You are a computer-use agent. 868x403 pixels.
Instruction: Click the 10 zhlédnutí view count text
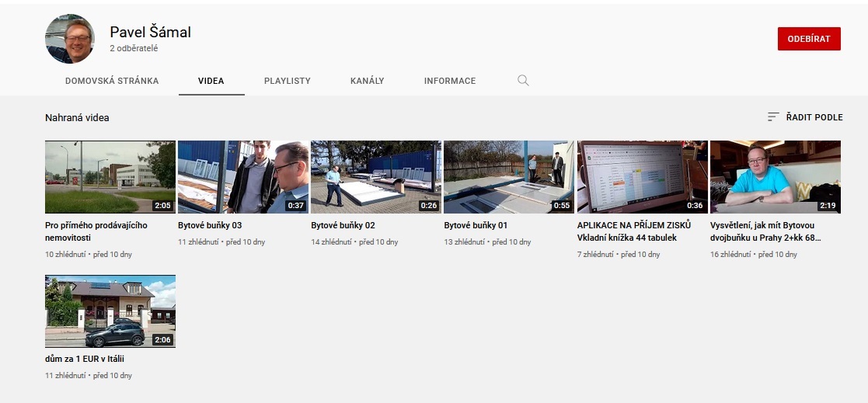coord(65,255)
